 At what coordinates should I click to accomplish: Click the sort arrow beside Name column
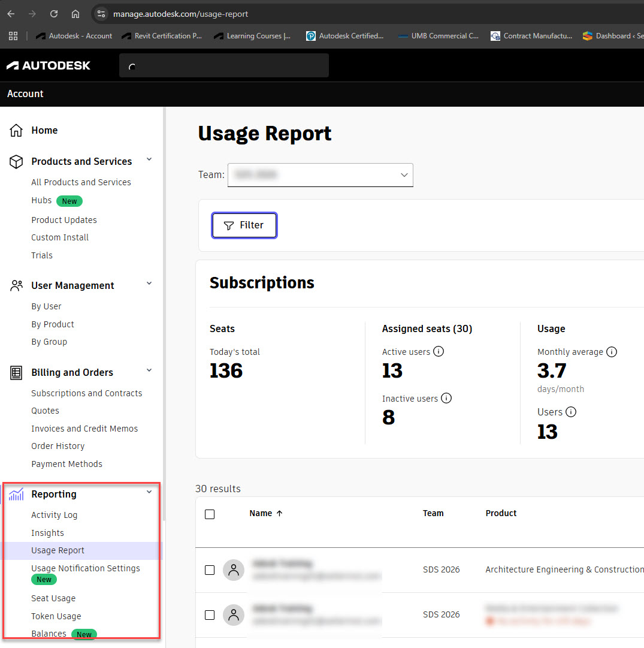click(280, 513)
